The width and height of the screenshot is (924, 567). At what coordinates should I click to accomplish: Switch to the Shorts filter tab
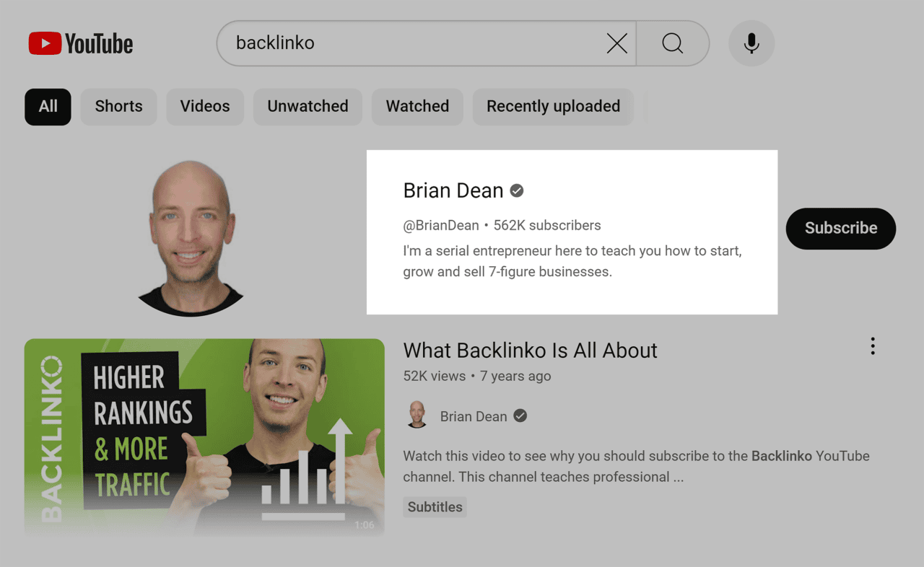(118, 106)
